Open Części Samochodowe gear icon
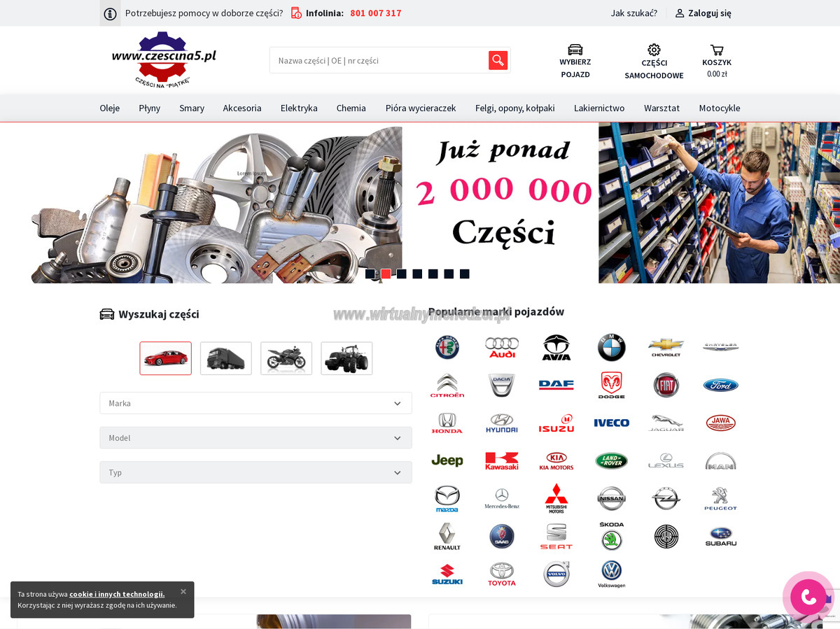The width and height of the screenshot is (840, 629). [x=654, y=50]
